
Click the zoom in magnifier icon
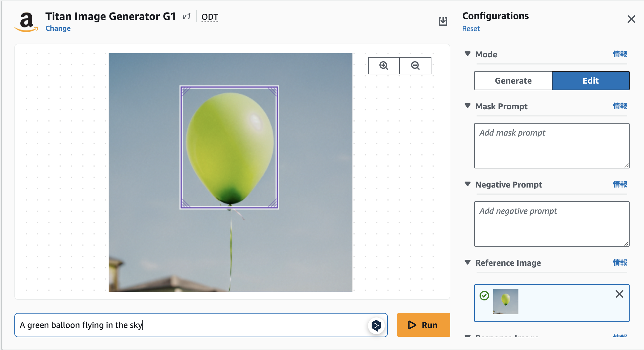(384, 66)
